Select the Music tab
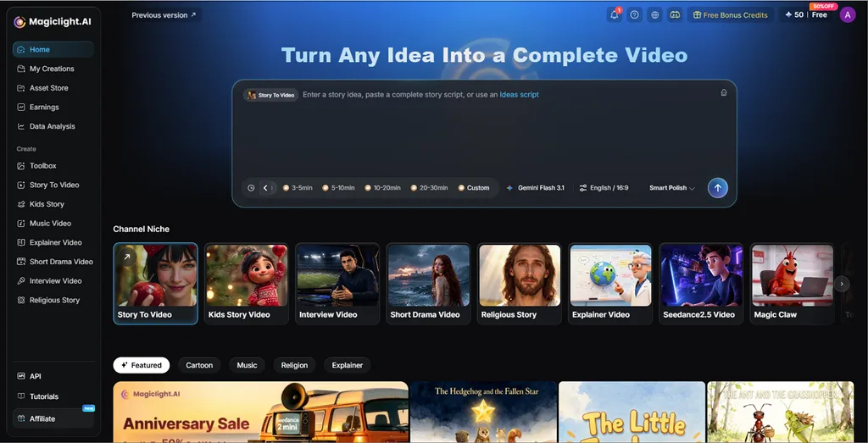This screenshot has width=868, height=443. coord(247,365)
